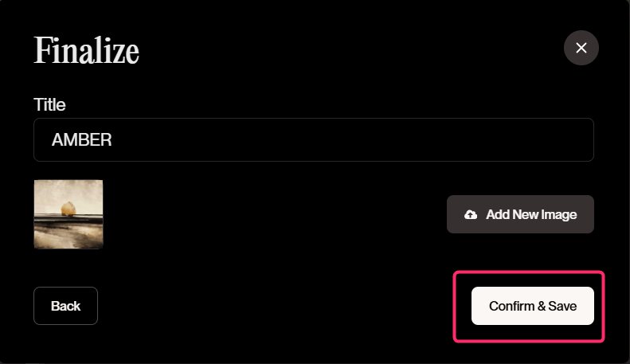The width and height of the screenshot is (630, 364).
Task: Return to the previous step with Back
Action: tap(65, 306)
